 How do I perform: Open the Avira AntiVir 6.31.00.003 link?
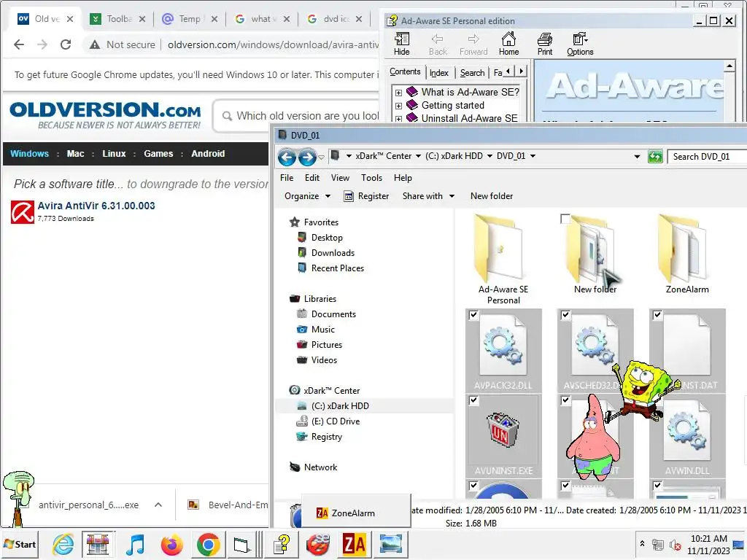pyautogui.click(x=96, y=206)
